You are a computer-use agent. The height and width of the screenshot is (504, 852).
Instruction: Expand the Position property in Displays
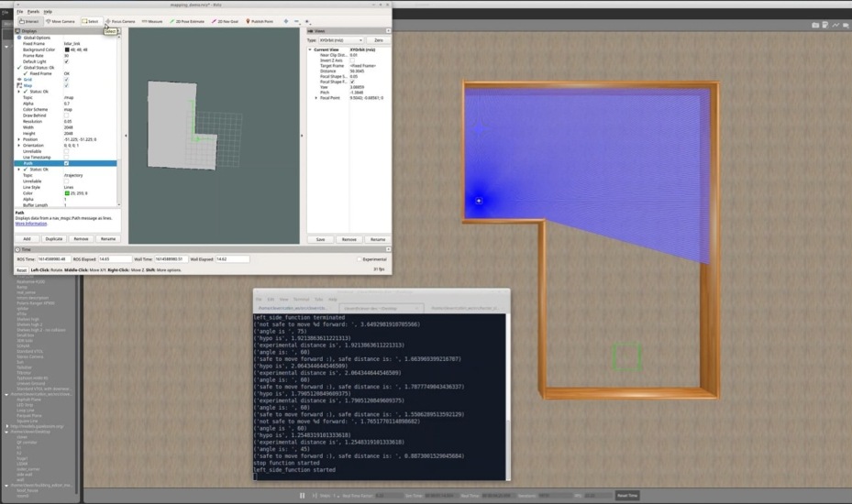[18, 139]
